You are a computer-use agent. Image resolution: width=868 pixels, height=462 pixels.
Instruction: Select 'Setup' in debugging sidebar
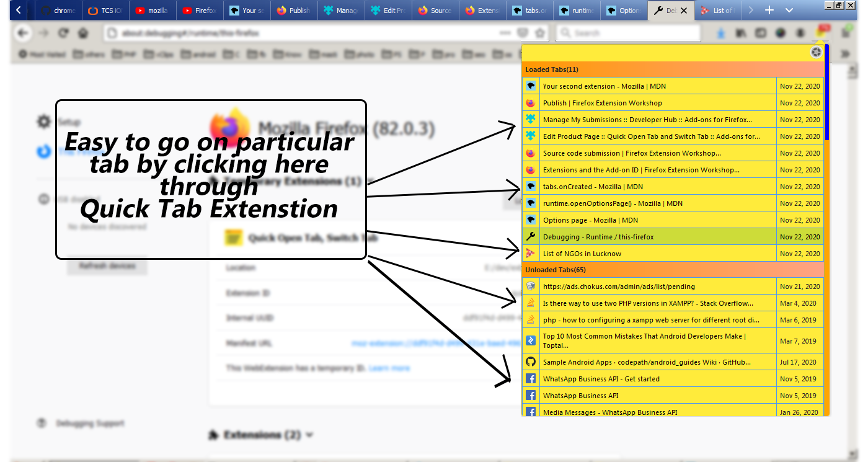click(69, 122)
